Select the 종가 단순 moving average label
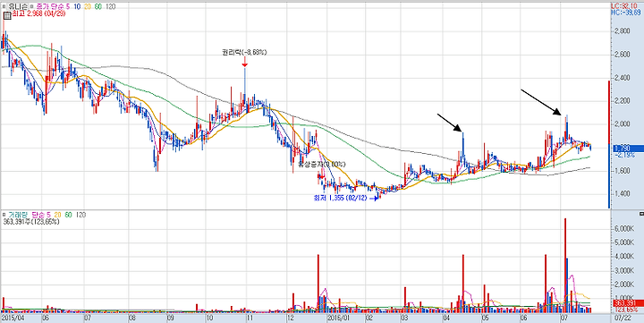This screenshot has width=644, height=323. (x=51, y=7)
